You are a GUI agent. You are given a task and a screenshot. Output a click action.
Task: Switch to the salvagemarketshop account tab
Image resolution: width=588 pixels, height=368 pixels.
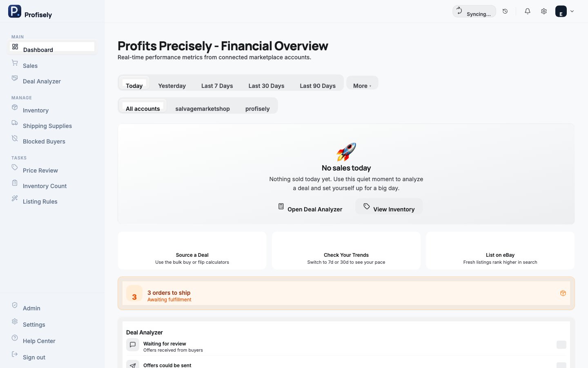click(203, 108)
